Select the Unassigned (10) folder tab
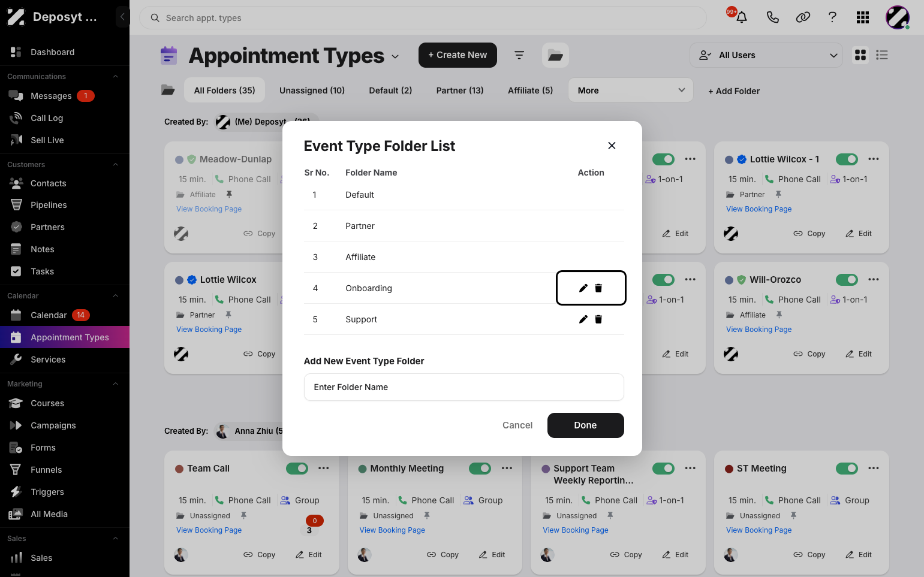This screenshot has height=577, width=924. coord(312,90)
